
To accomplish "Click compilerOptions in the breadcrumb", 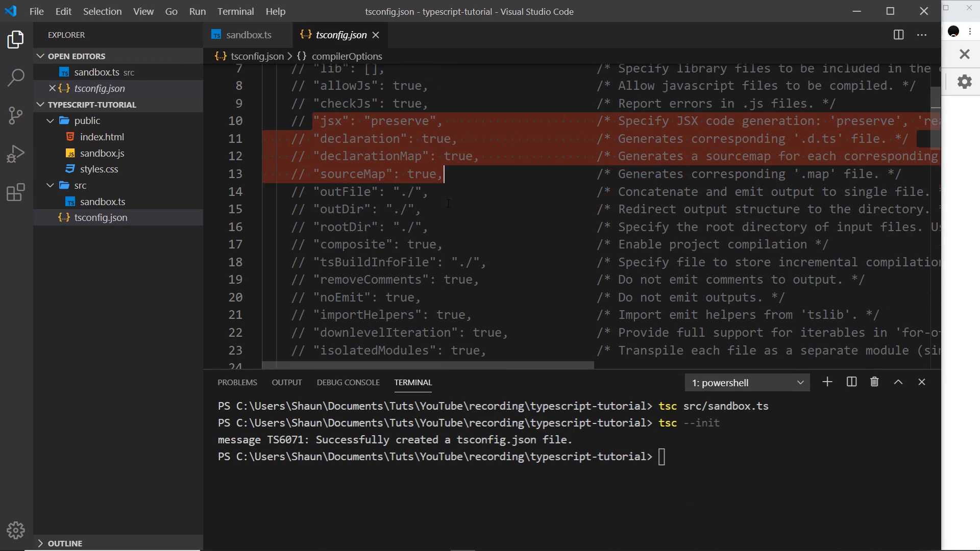I will point(347,56).
